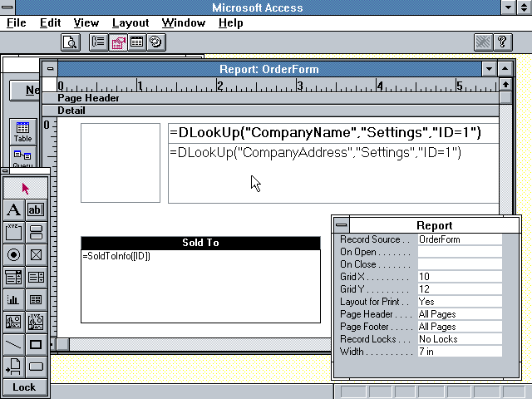
Task: Select the Page Break tool
Action: (x=14, y=367)
